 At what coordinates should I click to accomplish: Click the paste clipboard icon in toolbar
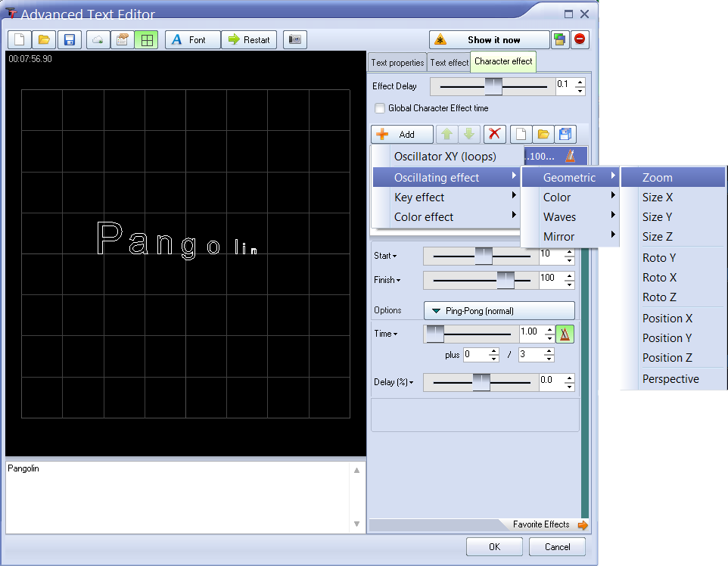(x=122, y=40)
